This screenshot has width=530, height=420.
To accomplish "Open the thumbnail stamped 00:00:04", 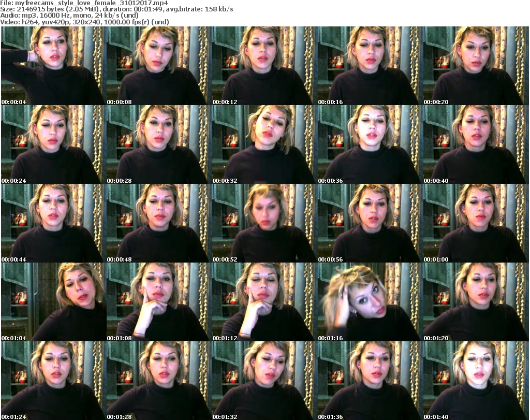I will 53,66.
